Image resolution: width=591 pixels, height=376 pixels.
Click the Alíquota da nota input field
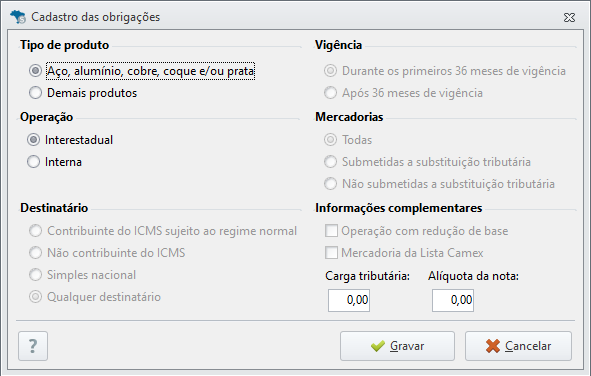453,300
